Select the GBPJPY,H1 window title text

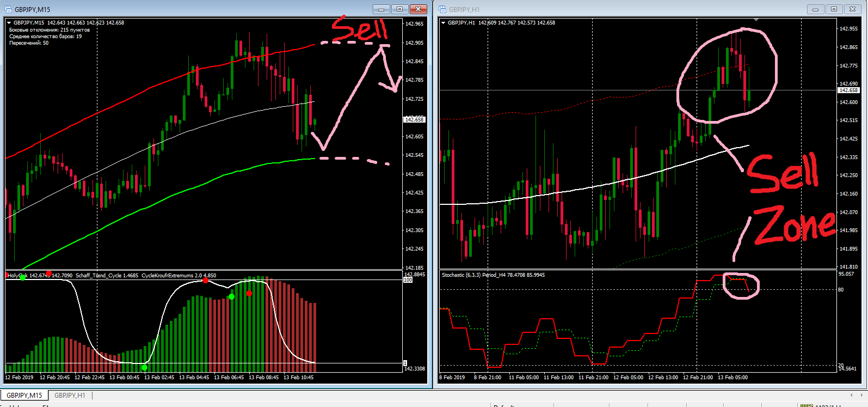(x=464, y=9)
